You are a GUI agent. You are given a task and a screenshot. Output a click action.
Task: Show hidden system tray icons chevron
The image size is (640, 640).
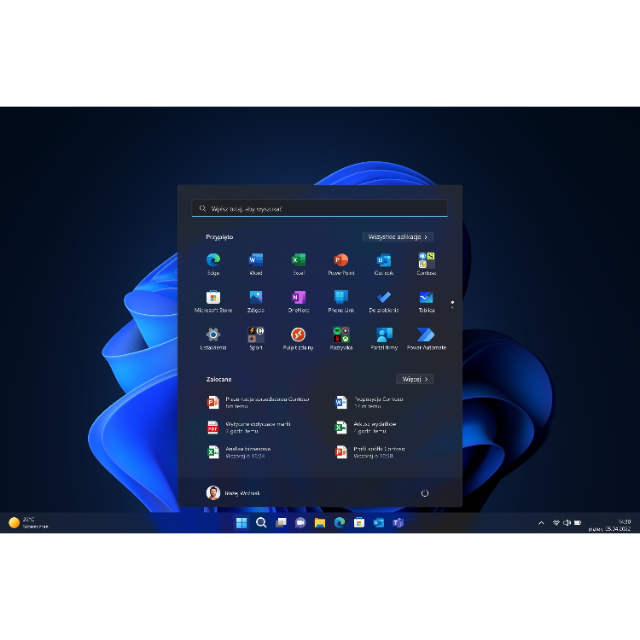click(x=542, y=523)
